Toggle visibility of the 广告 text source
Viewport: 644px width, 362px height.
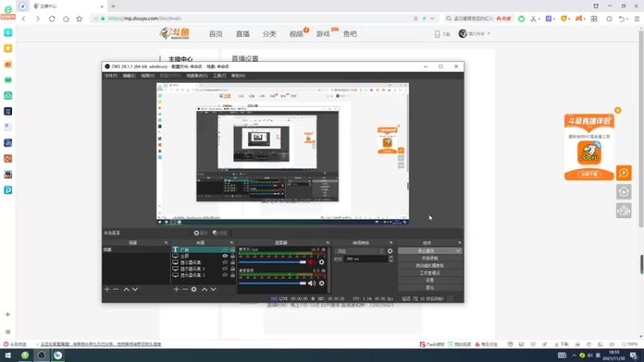[225, 249]
